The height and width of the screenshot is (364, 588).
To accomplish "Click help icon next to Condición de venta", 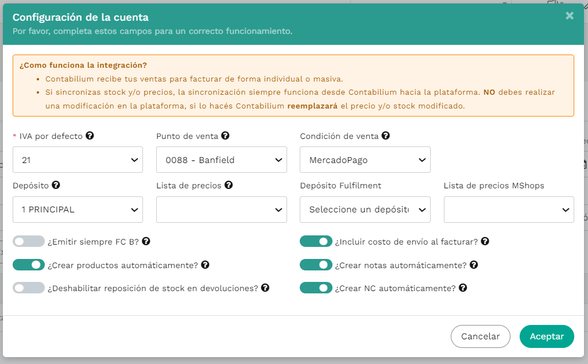I will (x=385, y=135).
